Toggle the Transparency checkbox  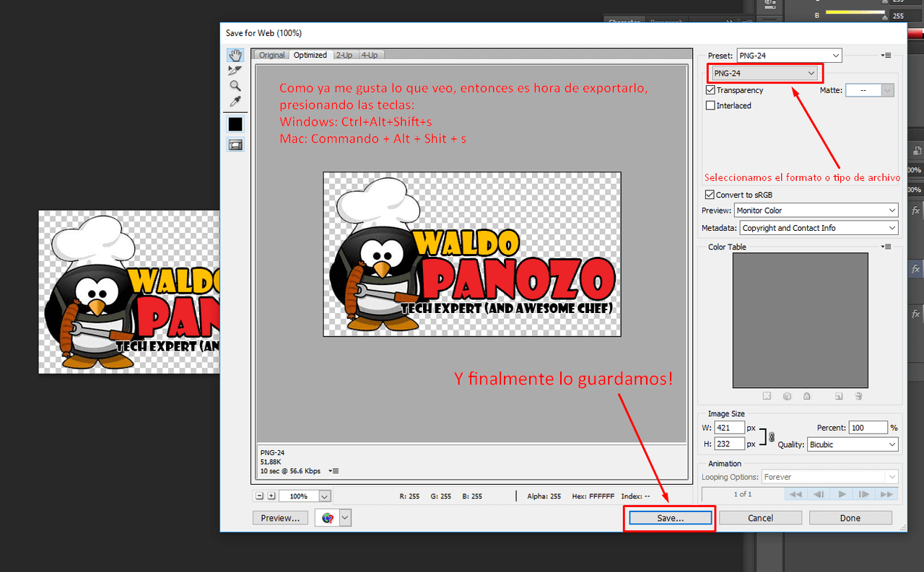tap(711, 90)
